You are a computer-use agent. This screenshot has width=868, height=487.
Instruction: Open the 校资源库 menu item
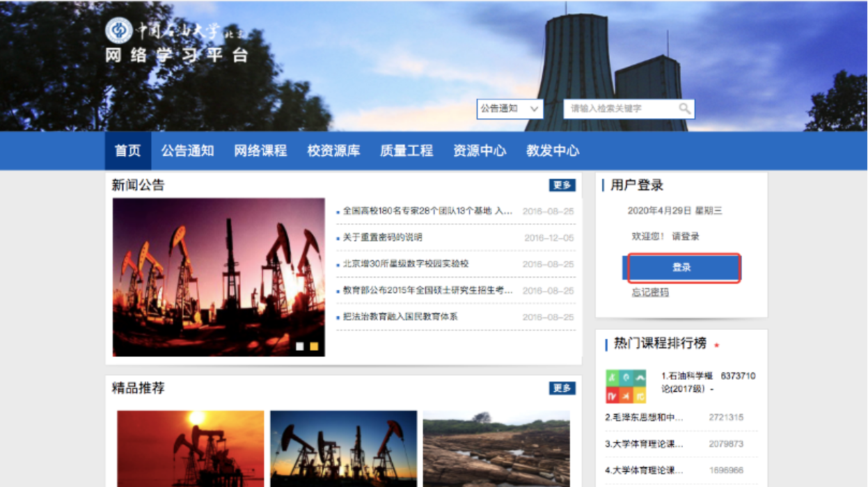[x=333, y=151]
